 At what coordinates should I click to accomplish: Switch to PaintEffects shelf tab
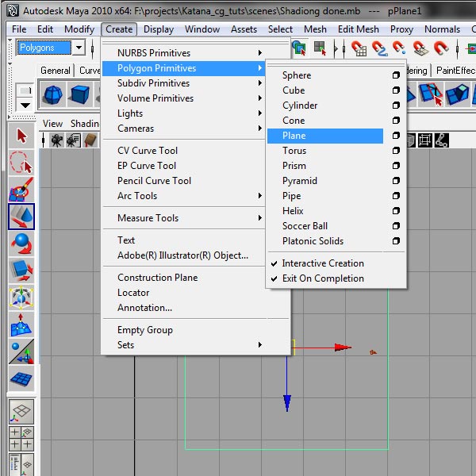tap(455, 71)
